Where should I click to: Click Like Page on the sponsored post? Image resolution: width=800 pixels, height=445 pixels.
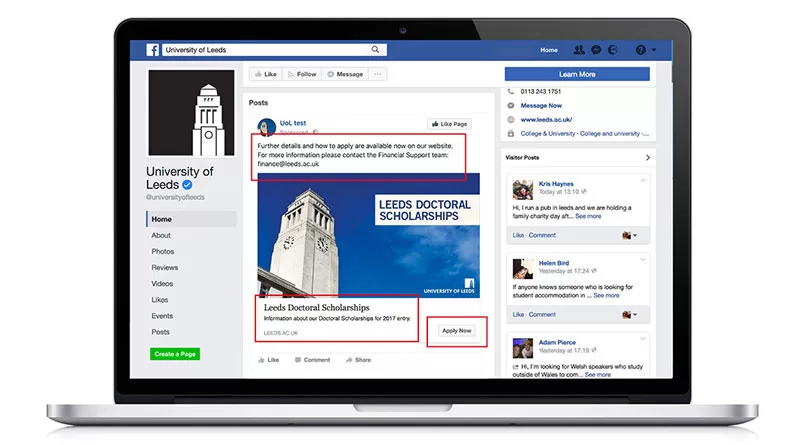[x=449, y=124]
